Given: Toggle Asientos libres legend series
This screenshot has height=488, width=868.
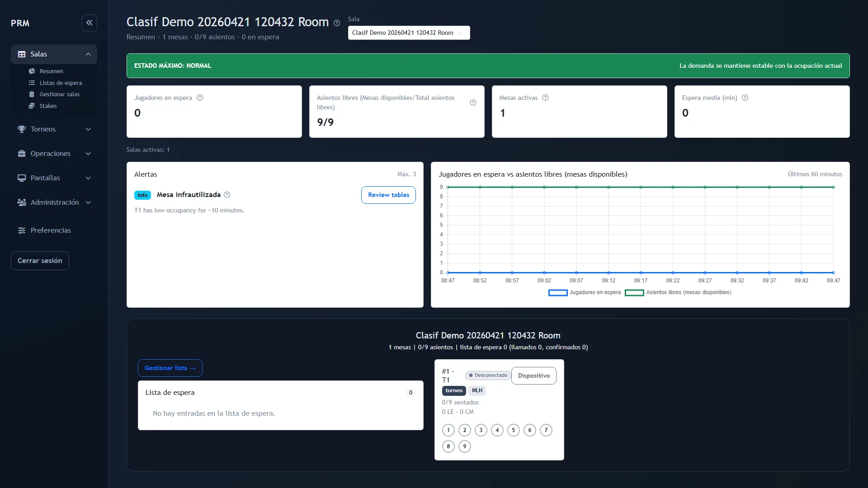Looking at the screenshot, I should [678, 292].
